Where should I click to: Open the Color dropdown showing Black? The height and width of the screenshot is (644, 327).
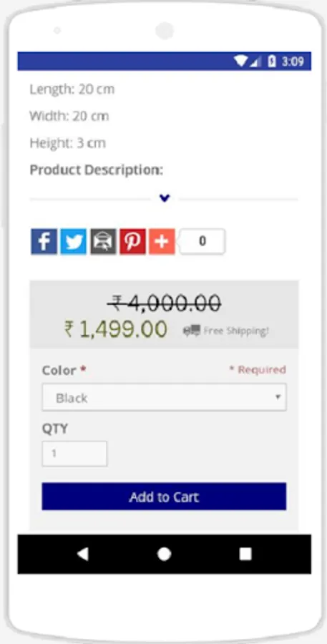point(165,397)
